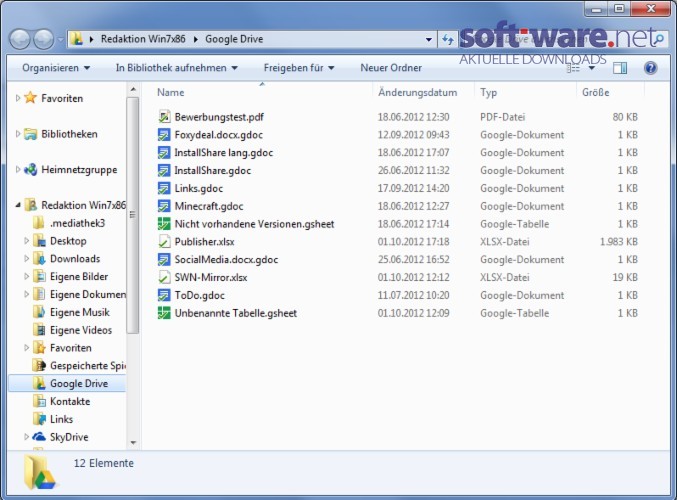Open the Organisieren menu
This screenshot has height=500, width=677.
coord(56,68)
